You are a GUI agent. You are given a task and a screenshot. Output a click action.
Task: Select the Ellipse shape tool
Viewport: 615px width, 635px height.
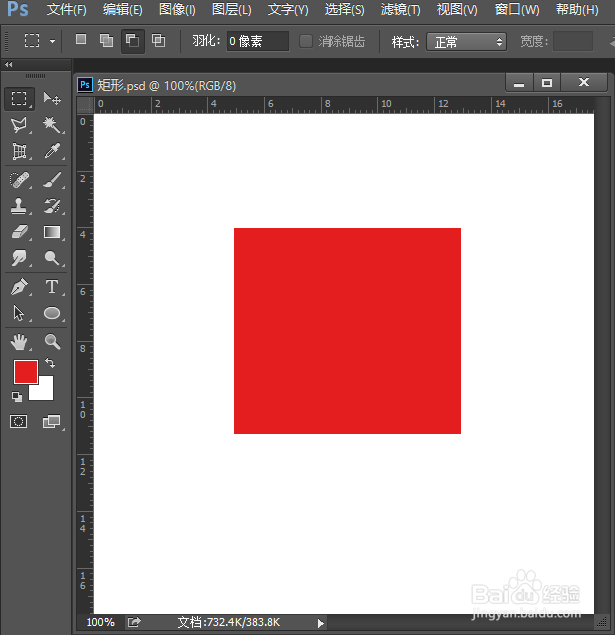[x=52, y=313]
